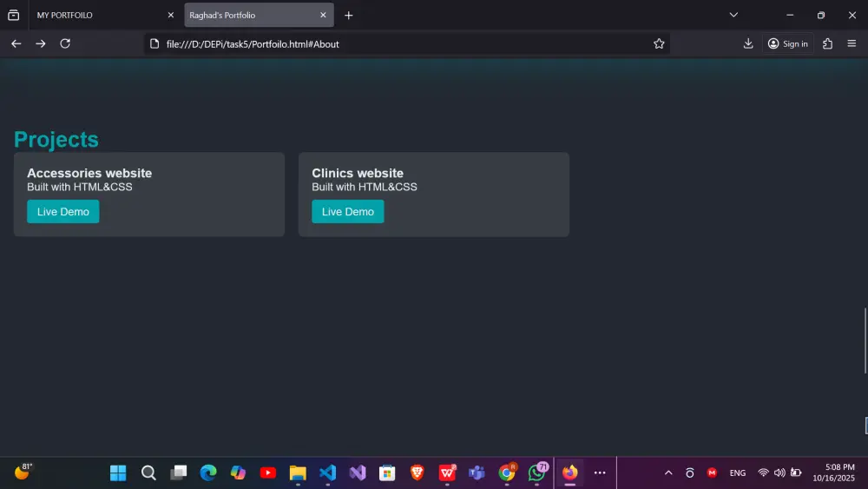Expand the hidden system tray icons
This screenshot has width=868, height=489.
pos(668,473)
